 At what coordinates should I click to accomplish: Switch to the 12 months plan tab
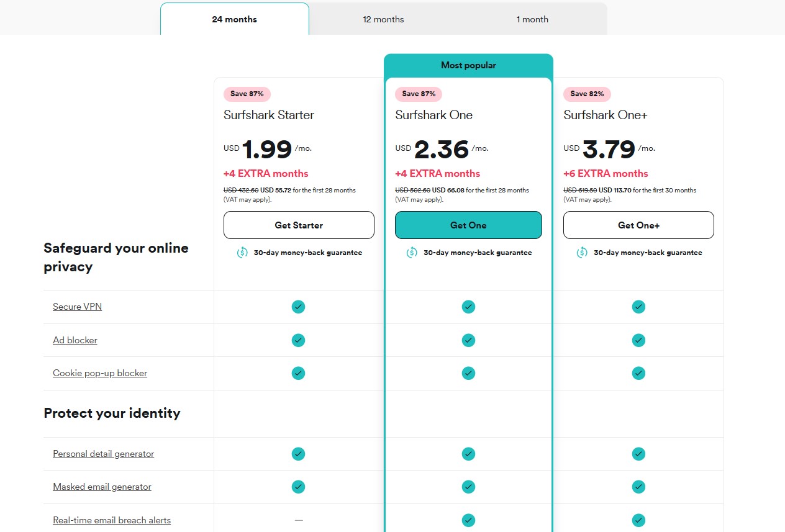[x=383, y=19]
